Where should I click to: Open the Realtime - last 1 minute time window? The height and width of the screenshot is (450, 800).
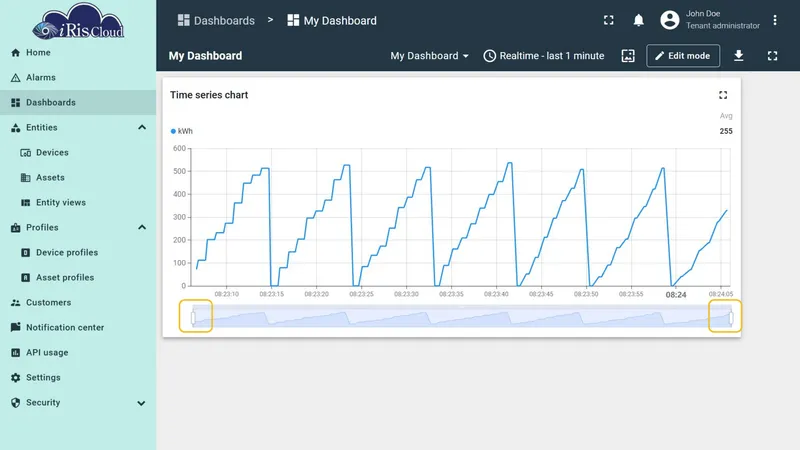pos(544,56)
